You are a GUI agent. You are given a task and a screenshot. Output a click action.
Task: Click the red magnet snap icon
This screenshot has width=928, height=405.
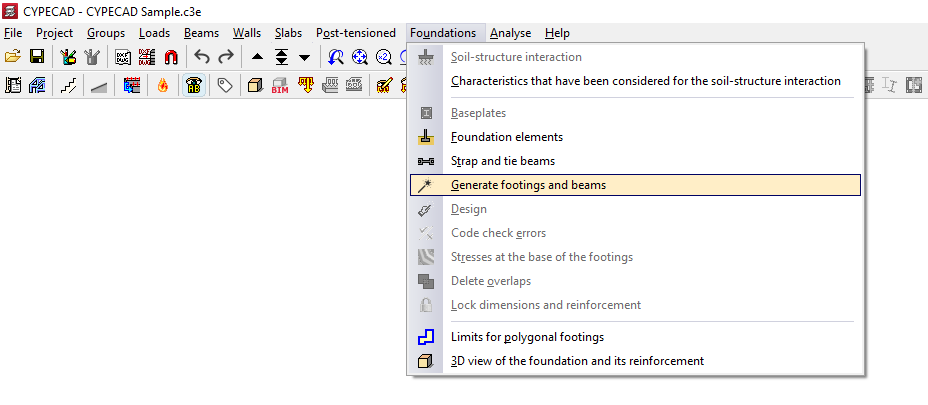click(171, 57)
